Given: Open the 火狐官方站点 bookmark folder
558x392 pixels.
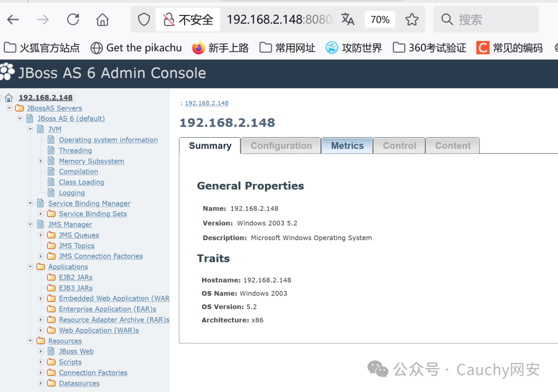Looking at the screenshot, I should point(42,48).
